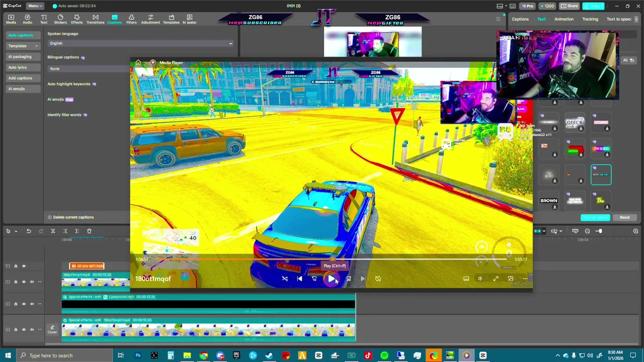The image size is (644, 362).
Task: Open the Spoken language English dropdown
Action: 140,43
